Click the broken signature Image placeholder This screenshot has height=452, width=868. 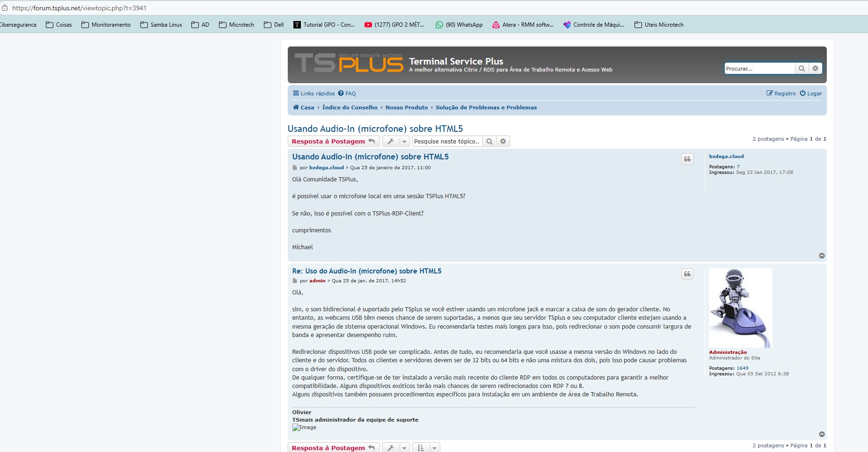tap(305, 427)
